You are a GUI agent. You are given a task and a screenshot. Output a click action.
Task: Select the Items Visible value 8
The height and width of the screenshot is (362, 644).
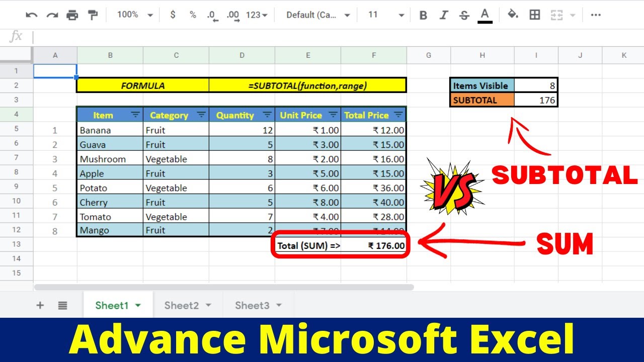(x=536, y=85)
